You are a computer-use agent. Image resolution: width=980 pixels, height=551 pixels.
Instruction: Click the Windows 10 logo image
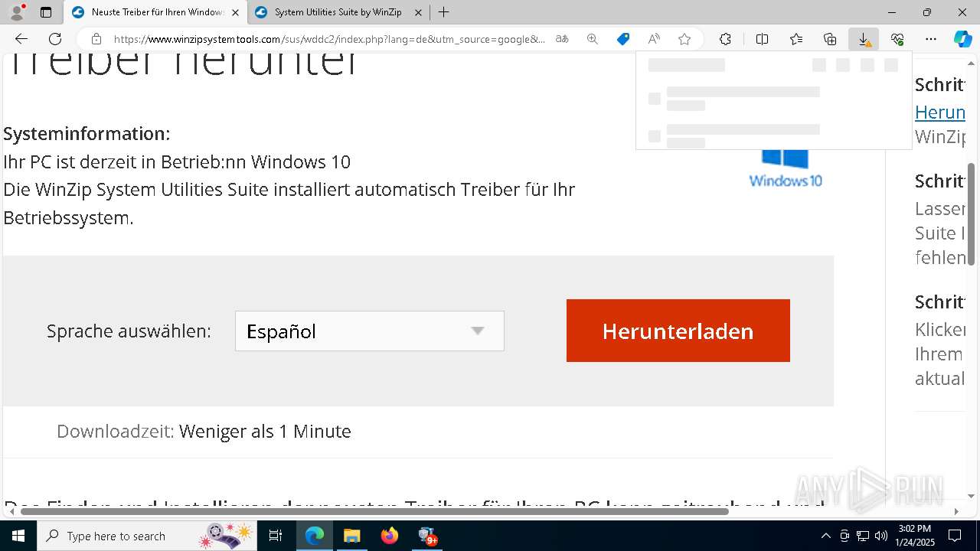(786, 168)
